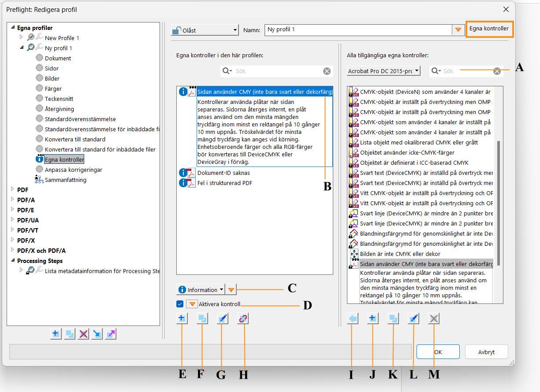Click the unlocked padlock icon next to Olåst
This screenshot has height=392, width=540.
[177, 30]
